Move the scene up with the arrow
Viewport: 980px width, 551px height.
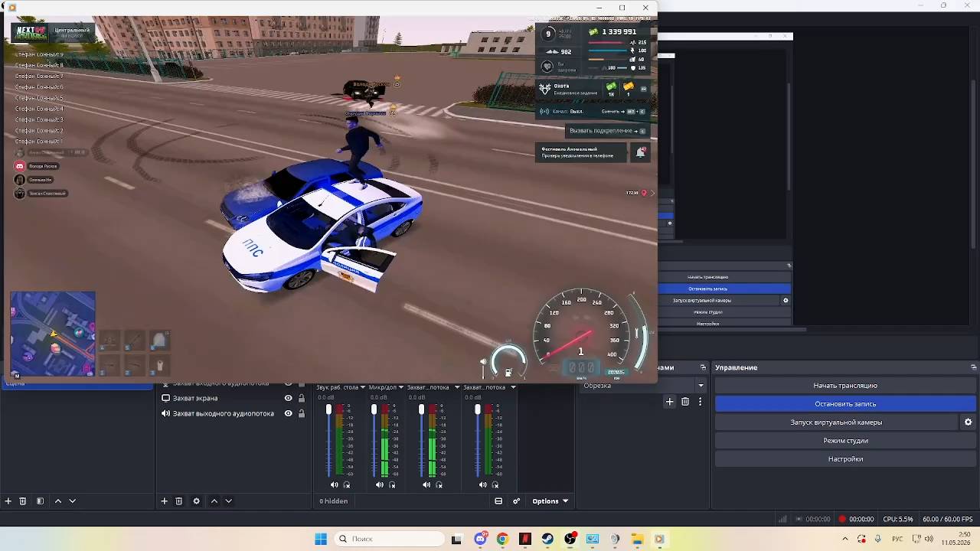coord(58,501)
